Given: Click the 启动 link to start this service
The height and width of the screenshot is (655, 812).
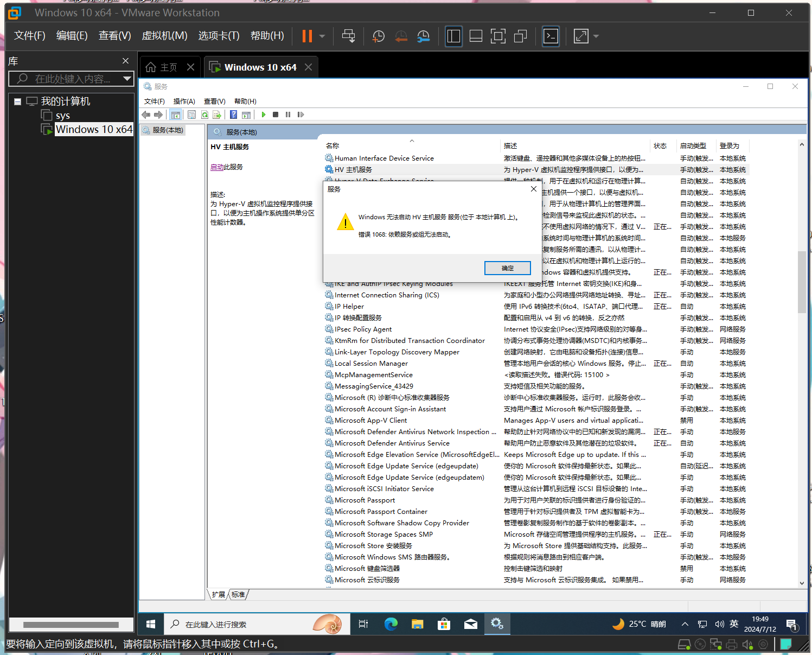Looking at the screenshot, I should pos(217,167).
